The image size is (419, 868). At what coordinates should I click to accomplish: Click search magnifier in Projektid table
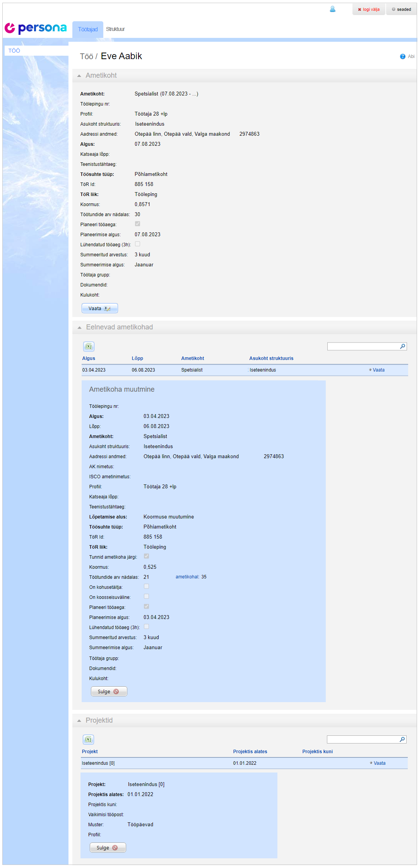pyautogui.click(x=402, y=739)
